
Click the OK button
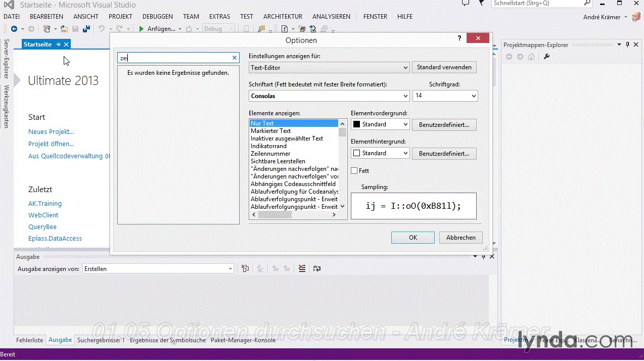(x=413, y=238)
